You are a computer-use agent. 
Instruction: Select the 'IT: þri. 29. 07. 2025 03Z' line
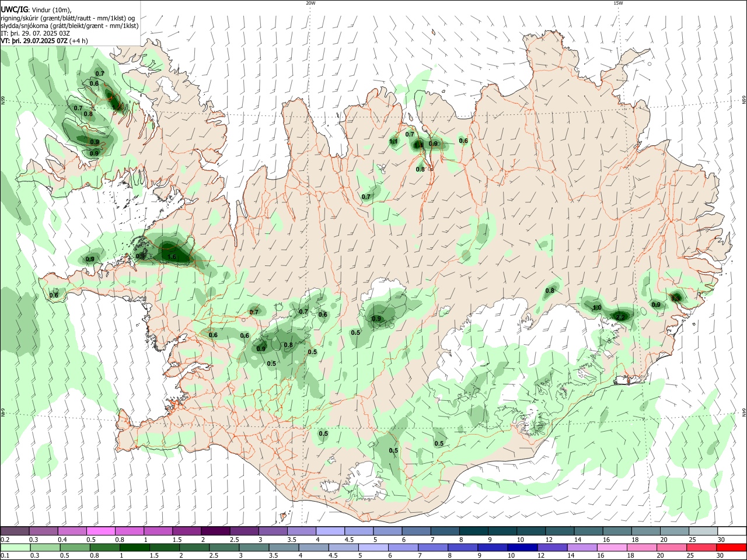click(x=36, y=33)
